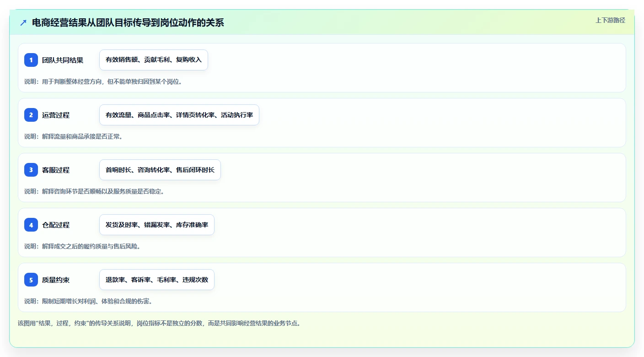Select the 有效销售额、贡献毛利、复购收入 chip
The height and width of the screenshot is (357, 644).
coord(154,60)
